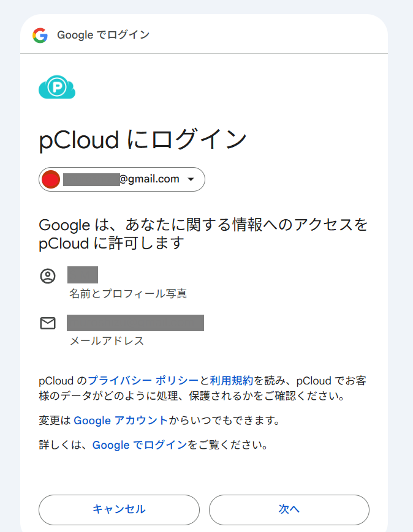Click the envelope mail icon
Screen dimensions: 413x532
pyautogui.click(x=48, y=323)
